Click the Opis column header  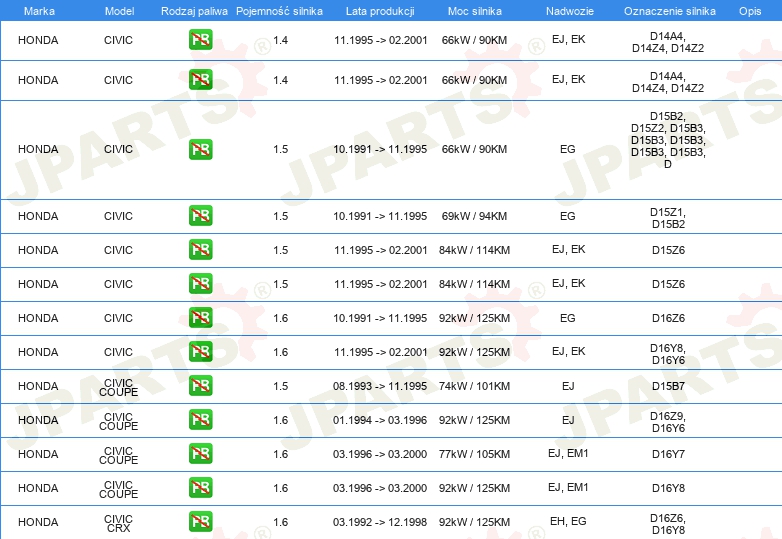pyautogui.click(x=750, y=11)
